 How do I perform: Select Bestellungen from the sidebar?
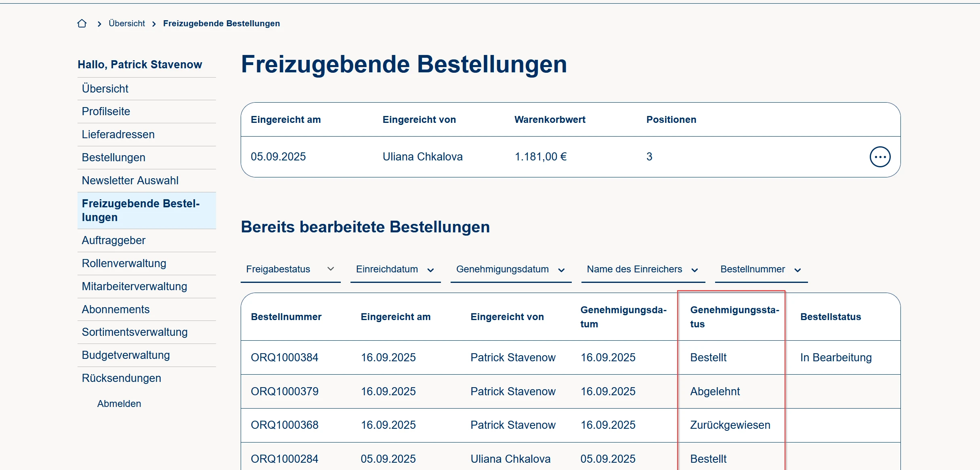[x=113, y=158]
